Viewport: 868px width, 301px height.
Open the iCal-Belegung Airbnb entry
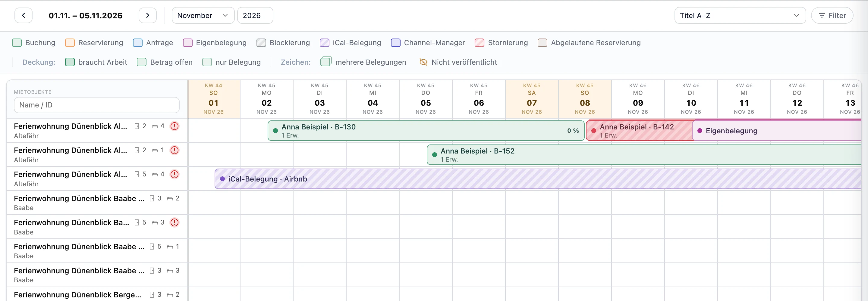click(x=538, y=179)
